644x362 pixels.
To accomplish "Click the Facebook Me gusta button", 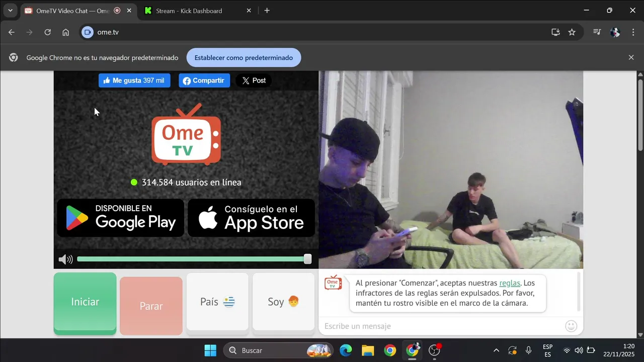I will tap(134, 80).
